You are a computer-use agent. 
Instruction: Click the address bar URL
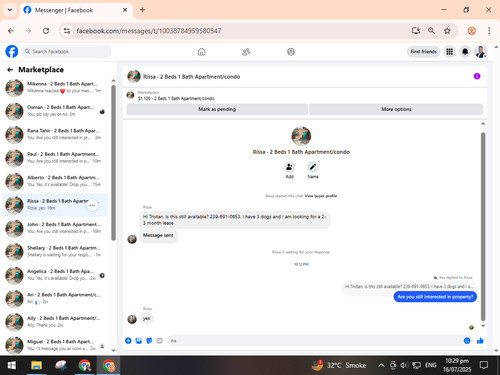click(149, 31)
